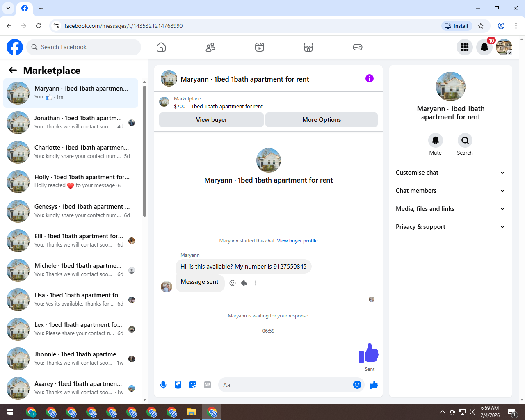Open a new browser tab
The width and height of the screenshot is (525, 420).
tap(41, 8)
